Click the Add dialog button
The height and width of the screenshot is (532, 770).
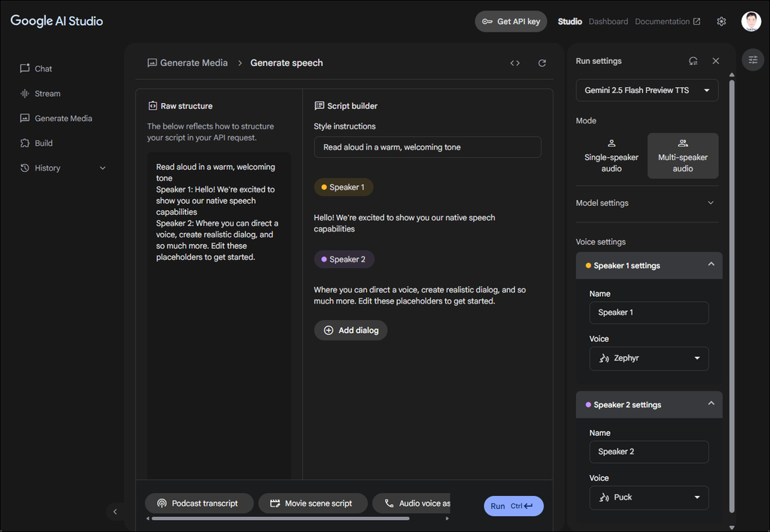pos(350,331)
